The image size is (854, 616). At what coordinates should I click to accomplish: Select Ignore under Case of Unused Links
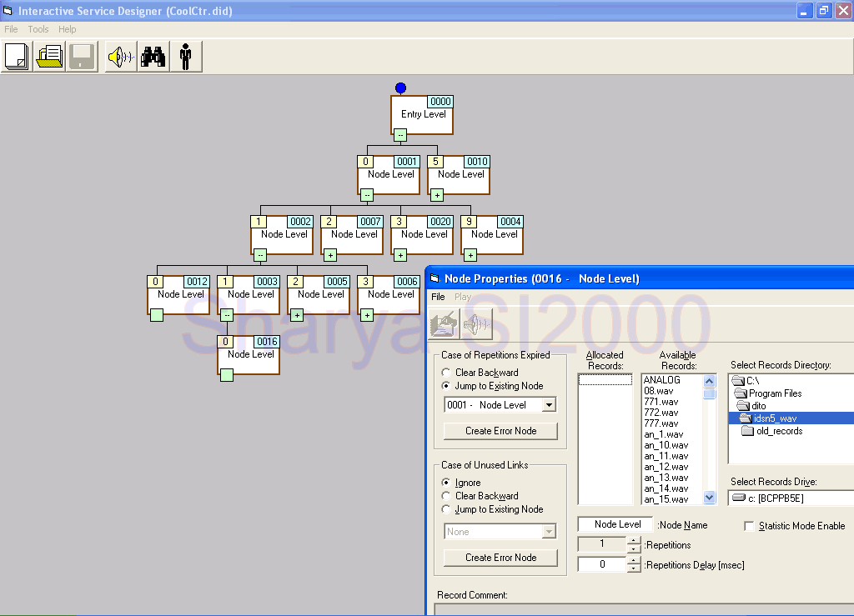(446, 483)
